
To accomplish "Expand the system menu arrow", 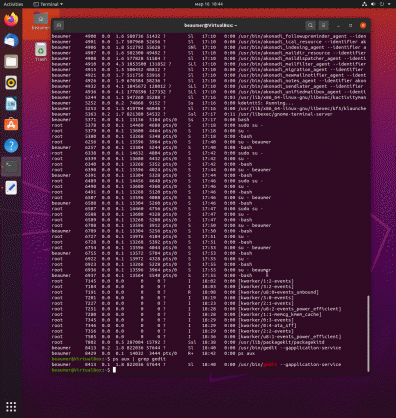I will coord(389,4).
